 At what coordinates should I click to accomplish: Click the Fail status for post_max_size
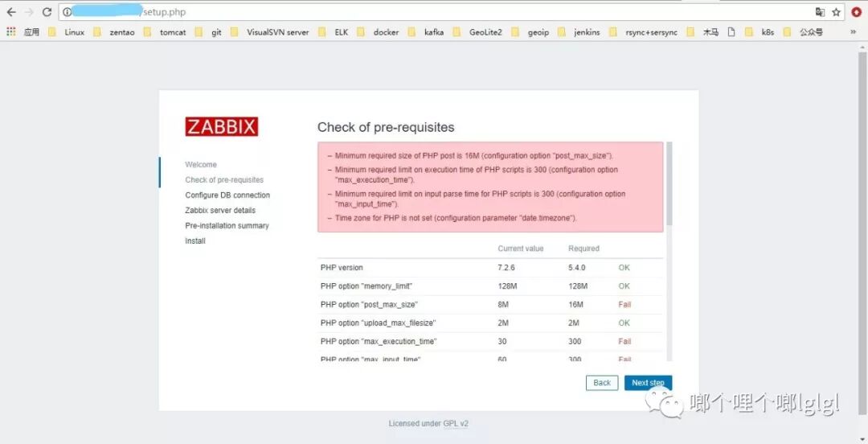(624, 304)
